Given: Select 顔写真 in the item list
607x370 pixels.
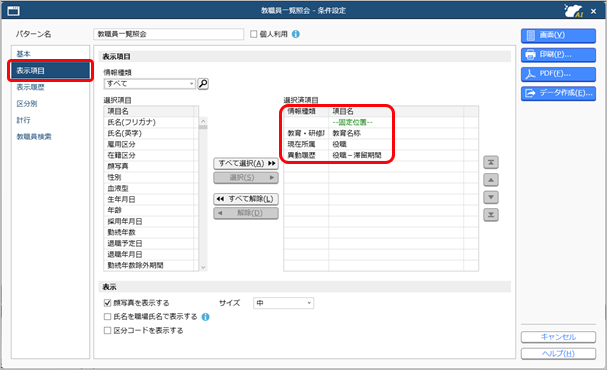Looking at the screenshot, I should pyautogui.click(x=151, y=166).
